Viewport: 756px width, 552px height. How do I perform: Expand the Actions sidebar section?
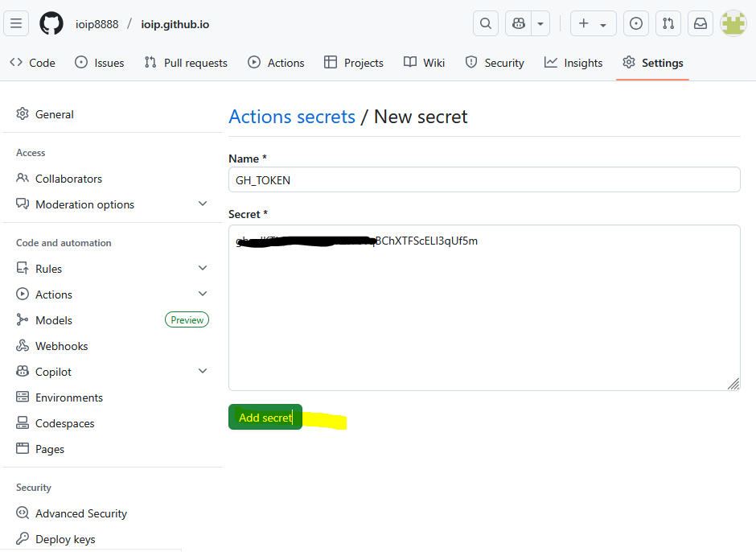(x=203, y=295)
